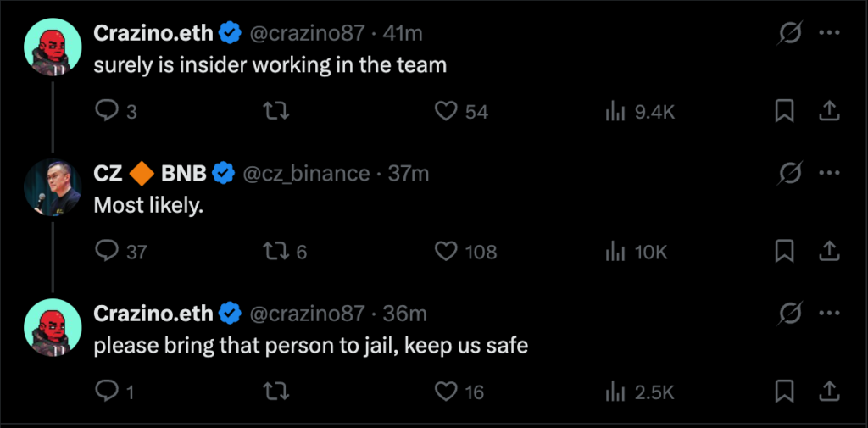Viewport: 868px width, 428px height.
Task: Open Grok icon on first tweet
Action: 790,33
